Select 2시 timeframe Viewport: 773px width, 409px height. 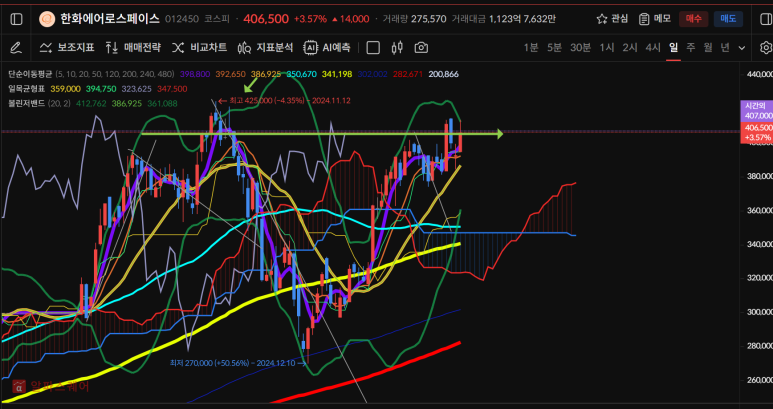pyautogui.click(x=630, y=48)
